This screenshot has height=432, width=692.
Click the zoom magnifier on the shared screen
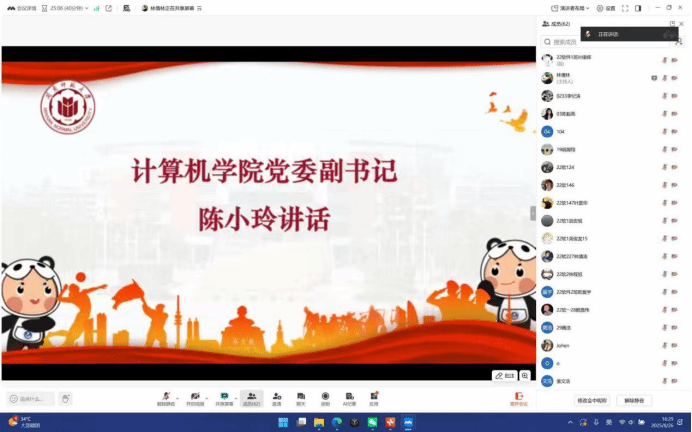pos(525,376)
